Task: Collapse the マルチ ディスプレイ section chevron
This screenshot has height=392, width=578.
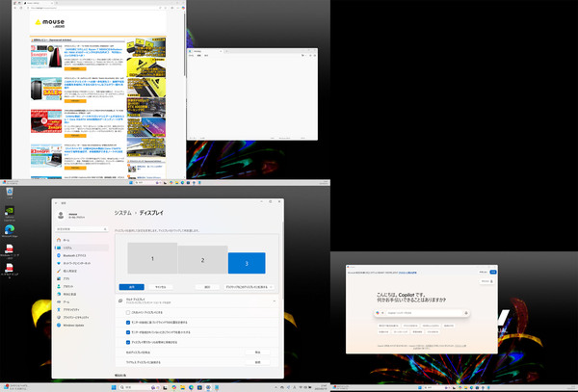Action: 274,301
